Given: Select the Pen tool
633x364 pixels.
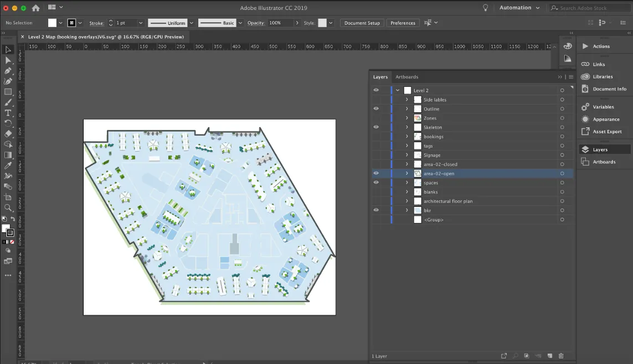Looking at the screenshot, I should 8,70.
